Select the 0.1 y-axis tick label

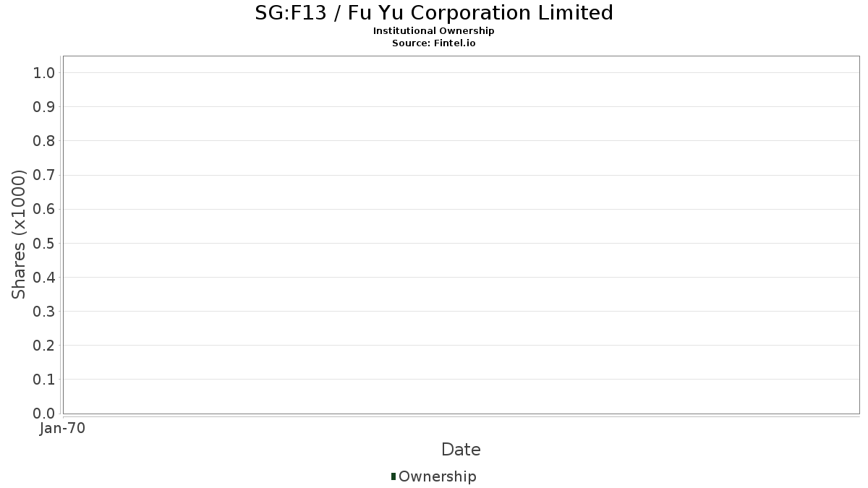click(44, 380)
